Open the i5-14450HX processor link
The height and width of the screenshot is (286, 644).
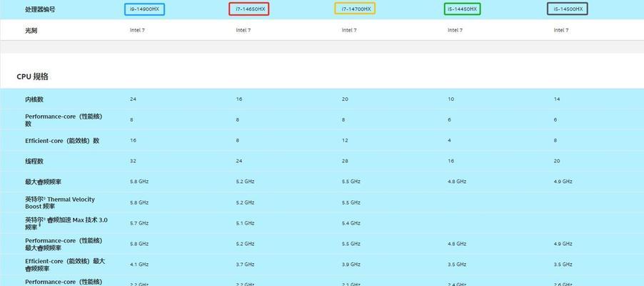(463, 9)
